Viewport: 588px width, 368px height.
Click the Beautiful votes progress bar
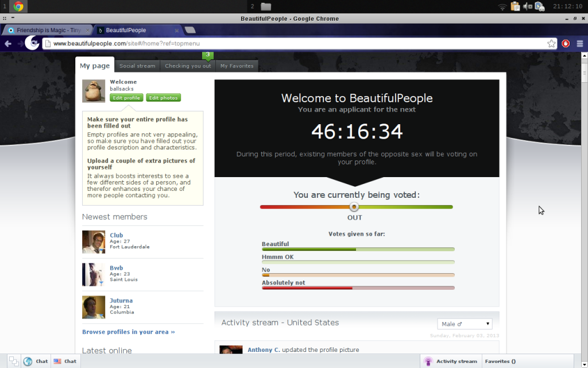(x=358, y=250)
